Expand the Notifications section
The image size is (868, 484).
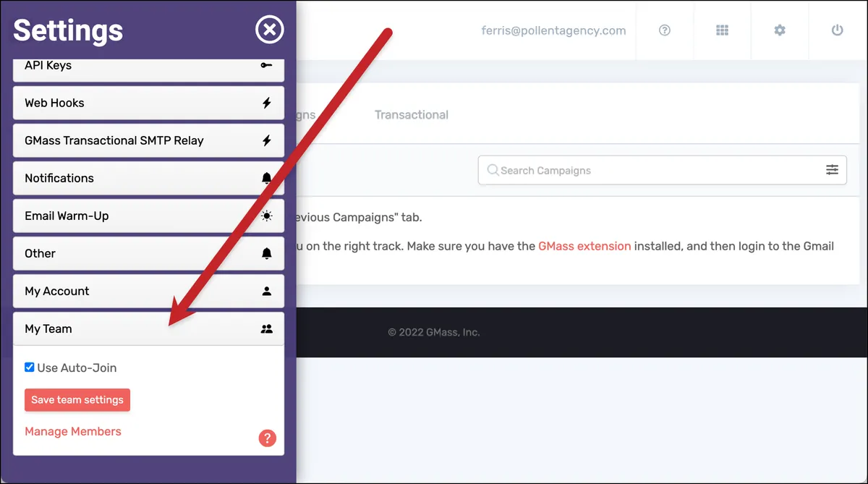tap(148, 178)
